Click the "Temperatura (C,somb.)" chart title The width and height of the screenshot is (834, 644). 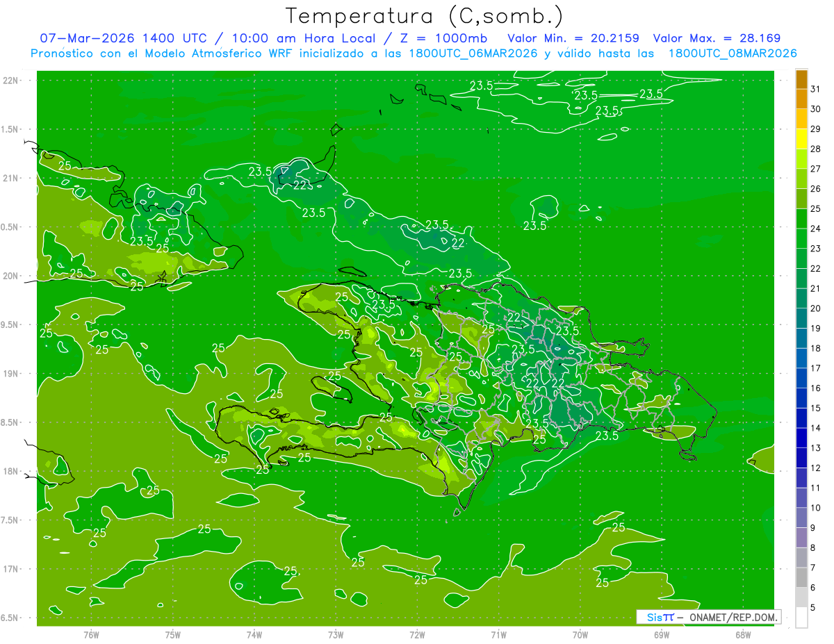(424, 16)
